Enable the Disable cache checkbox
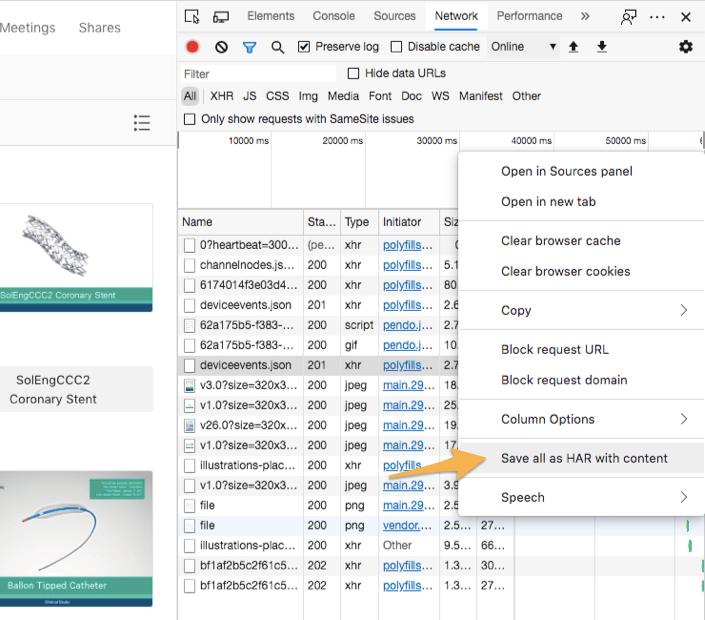705x620 pixels. (397, 47)
